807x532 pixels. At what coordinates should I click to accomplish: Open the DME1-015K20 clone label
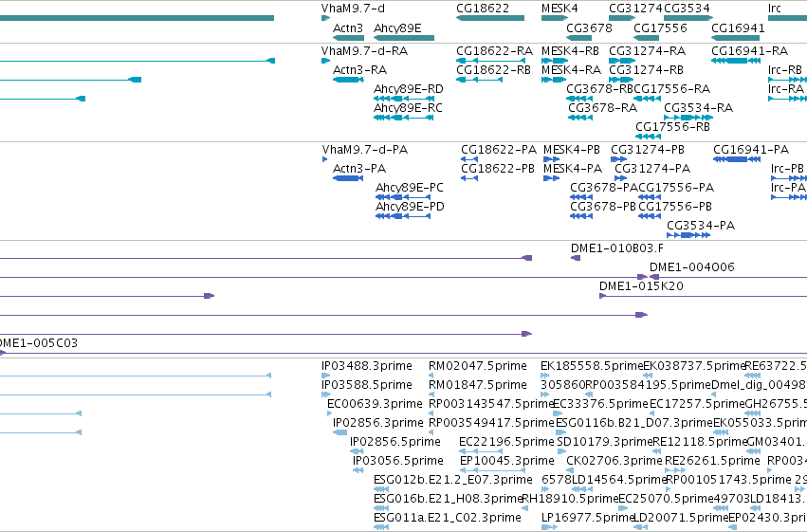point(641,286)
